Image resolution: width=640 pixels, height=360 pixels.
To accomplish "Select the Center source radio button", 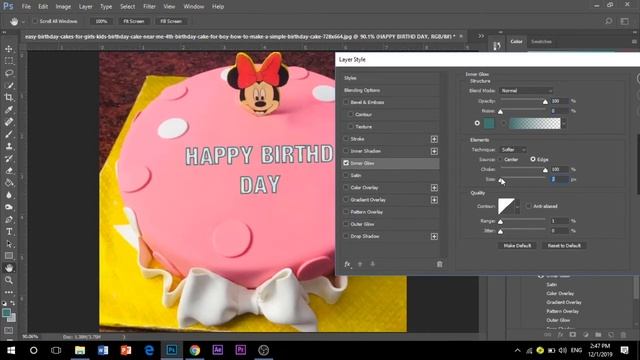I will 500,160.
